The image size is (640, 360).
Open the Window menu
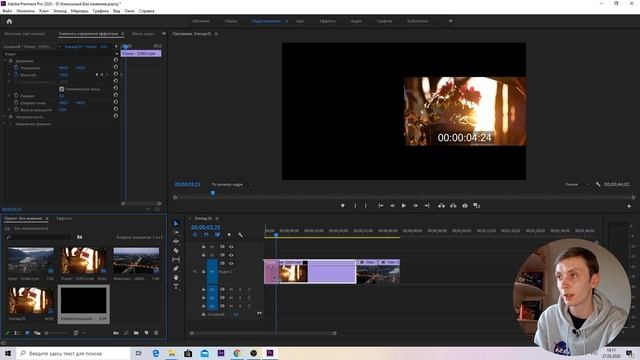[129, 11]
